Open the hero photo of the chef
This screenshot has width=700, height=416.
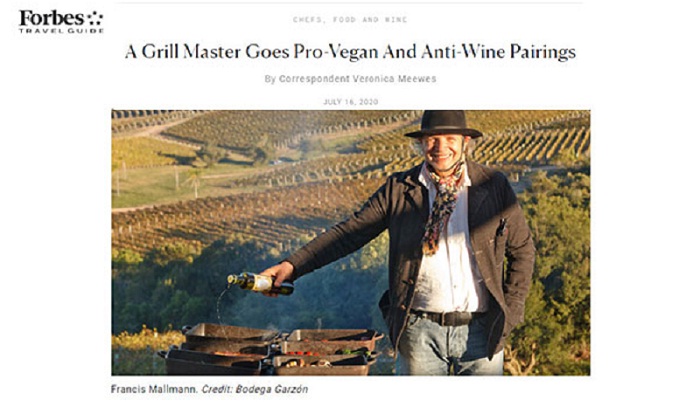[x=350, y=242]
